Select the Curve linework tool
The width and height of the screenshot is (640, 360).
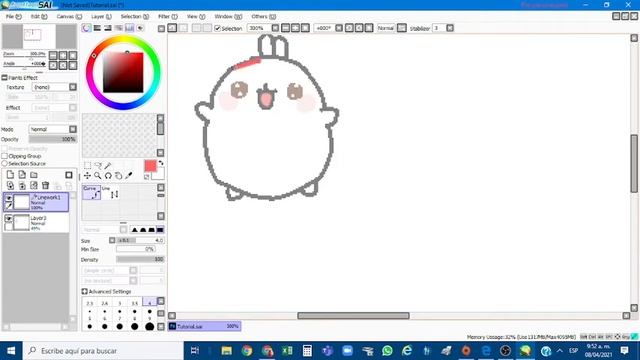coord(91,192)
